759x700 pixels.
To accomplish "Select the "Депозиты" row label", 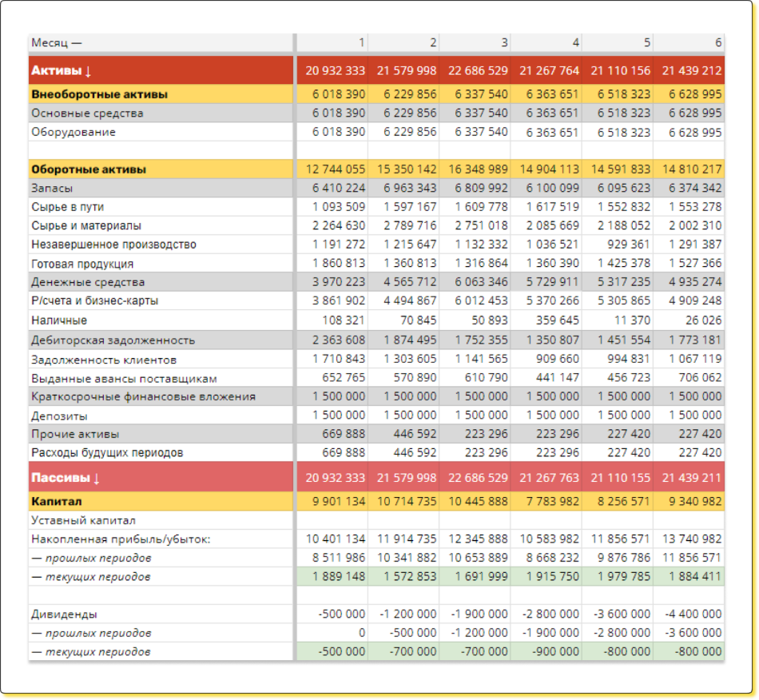I will click(59, 416).
